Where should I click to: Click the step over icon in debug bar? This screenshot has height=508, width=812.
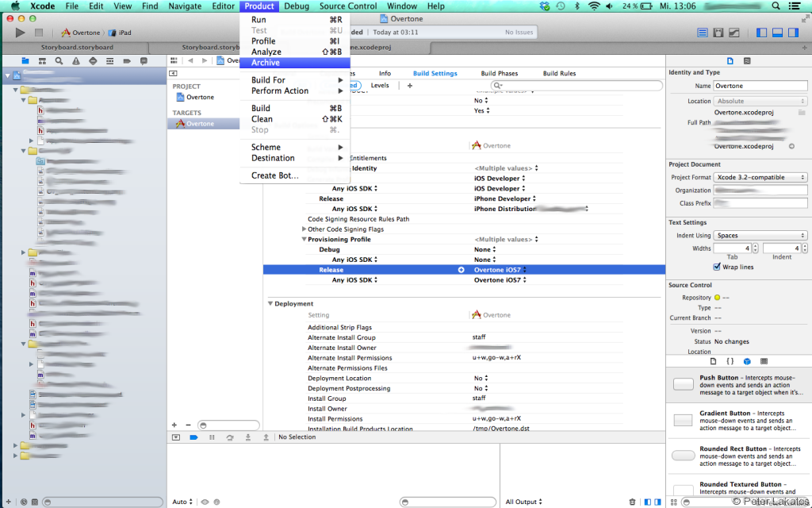[230, 437]
